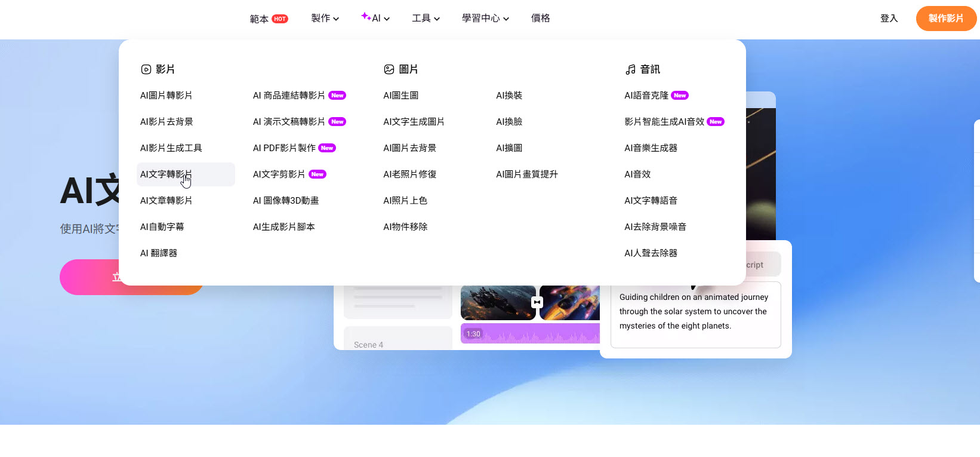Click the Scene 4 card

click(x=398, y=339)
